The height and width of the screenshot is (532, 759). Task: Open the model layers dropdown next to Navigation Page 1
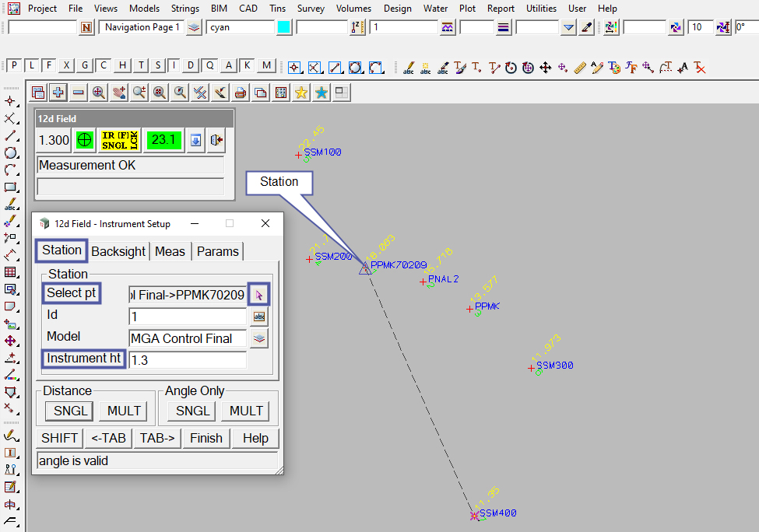coord(194,27)
